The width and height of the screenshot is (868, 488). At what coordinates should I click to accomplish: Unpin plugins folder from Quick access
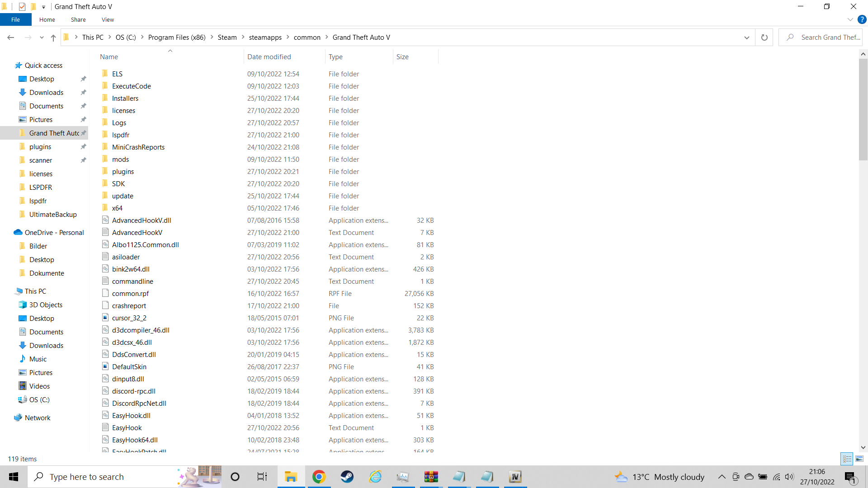pyautogui.click(x=83, y=147)
